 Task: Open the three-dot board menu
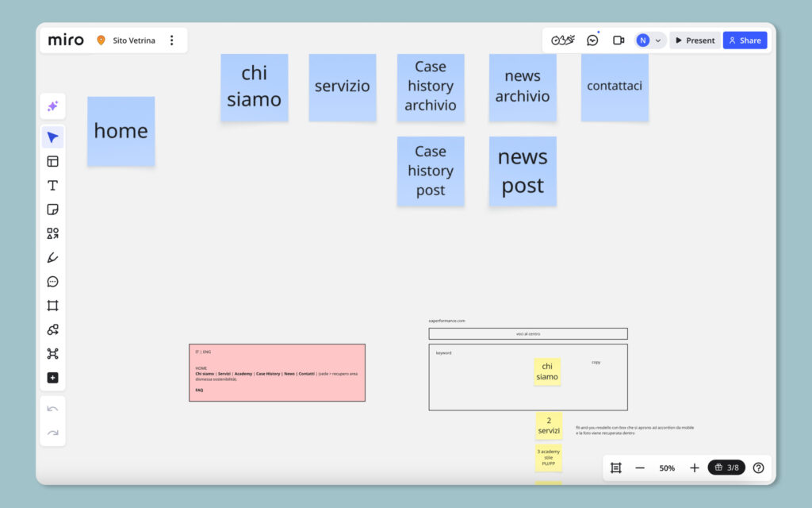171,40
